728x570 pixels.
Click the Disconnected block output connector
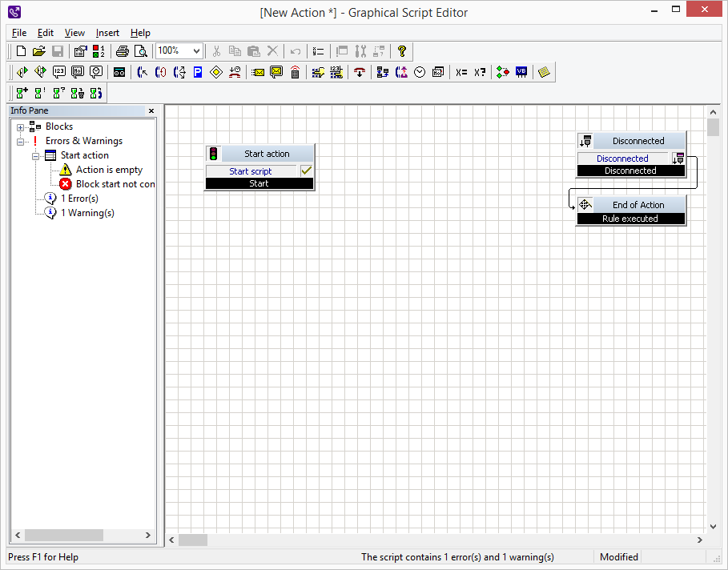[678, 159]
